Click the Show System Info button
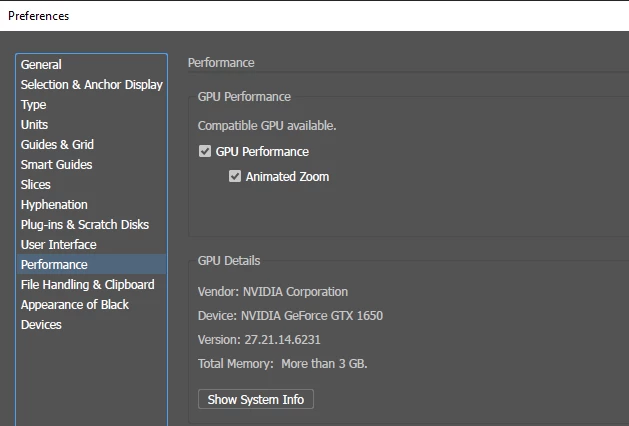 [256, 400]
